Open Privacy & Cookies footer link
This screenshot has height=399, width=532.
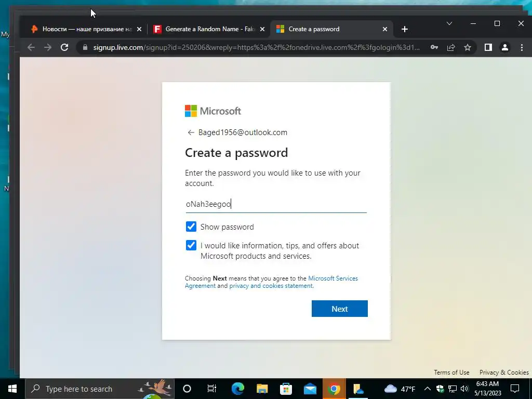(504, 372)
